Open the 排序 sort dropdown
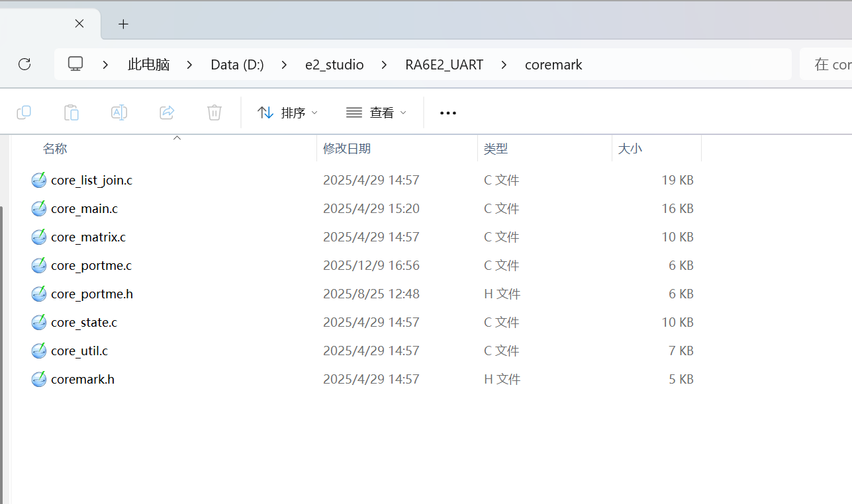 [x=287, y=113]
